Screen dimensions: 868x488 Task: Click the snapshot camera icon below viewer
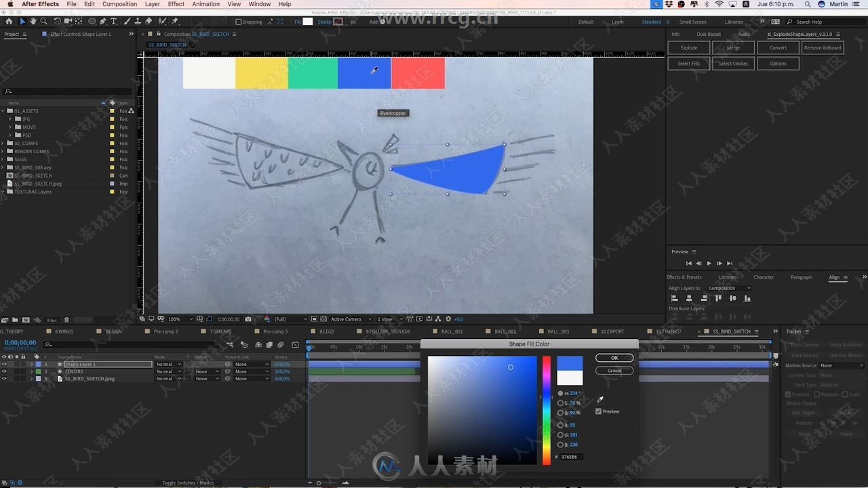248,319
